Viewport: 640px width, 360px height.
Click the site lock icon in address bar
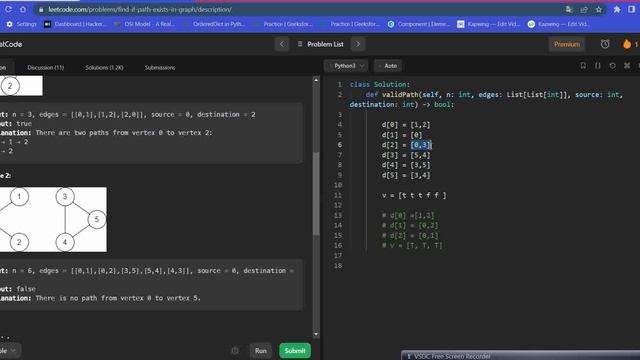point(41,9)
